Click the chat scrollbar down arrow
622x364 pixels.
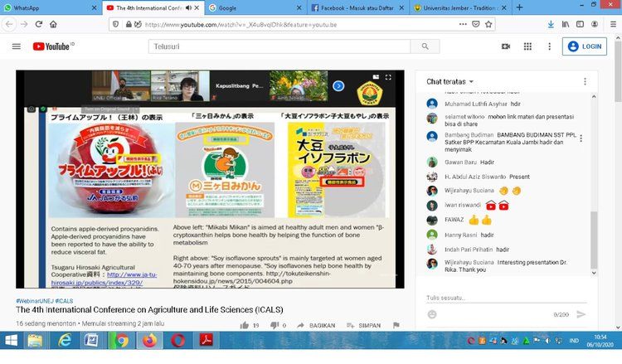point(594,273)
